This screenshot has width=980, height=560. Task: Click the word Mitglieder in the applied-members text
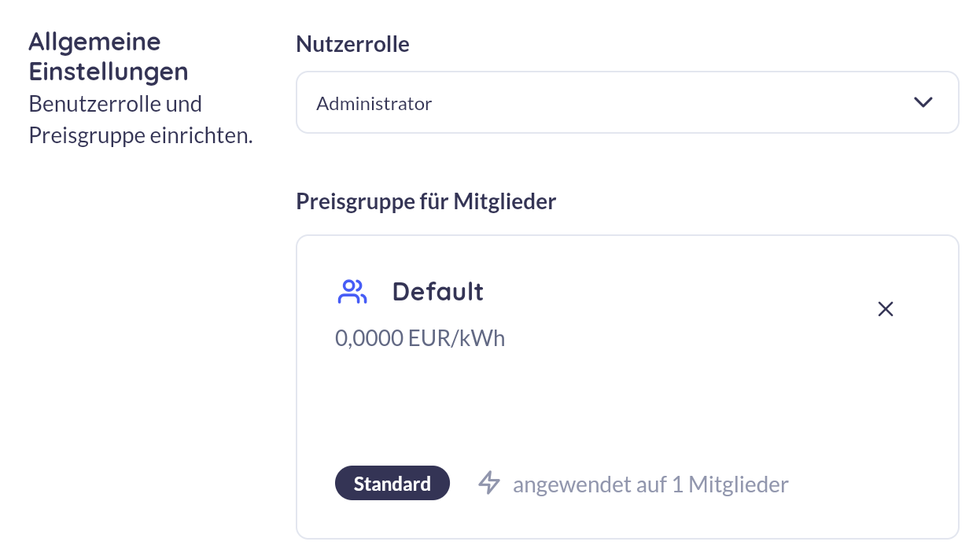pyautogui.click(x=739, y=484)
